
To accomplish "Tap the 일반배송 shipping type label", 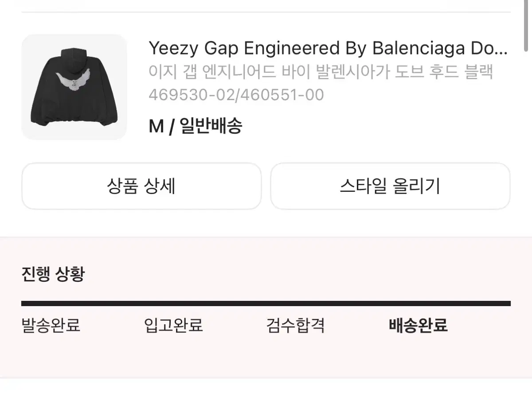I will click(x=211, y=127).
